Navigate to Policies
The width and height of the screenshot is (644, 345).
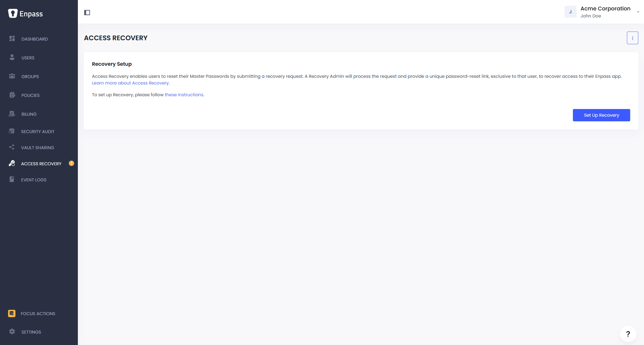(31, 95)
